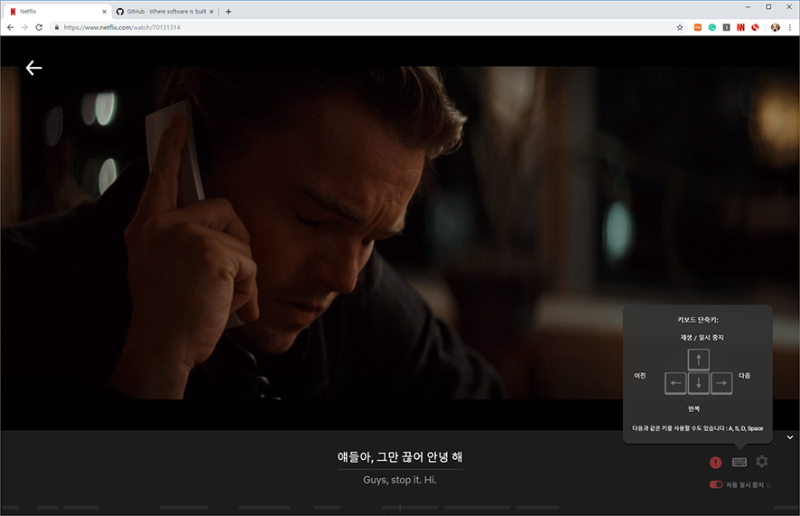
Task: Click the up arrow key in shortcuts popup
Action: tap(698, 359)
